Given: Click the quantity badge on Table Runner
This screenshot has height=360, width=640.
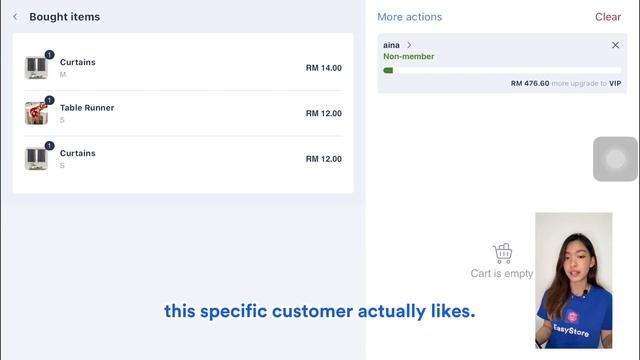Looking at the screenshot, I should (49, 100).
